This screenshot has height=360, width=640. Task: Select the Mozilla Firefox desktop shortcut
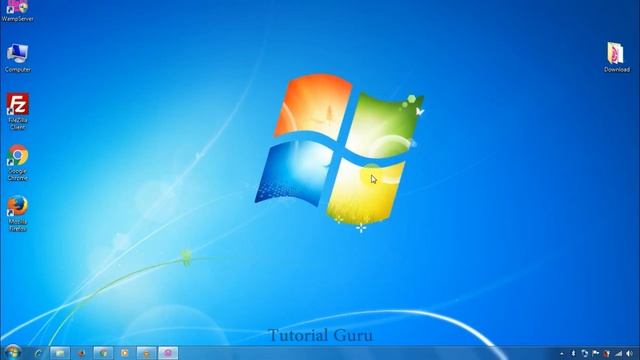[18, 213]
